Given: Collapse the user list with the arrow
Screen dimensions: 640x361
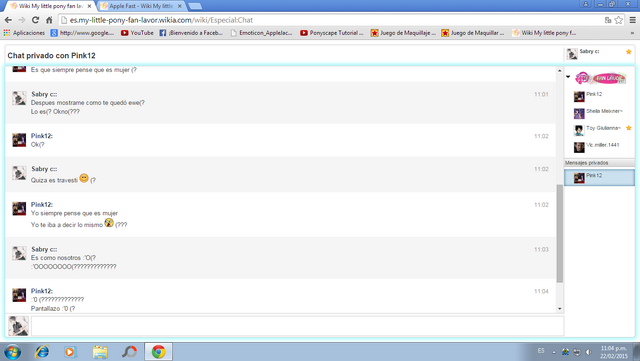Looking at the screenshot, I should (x=568, y=77).
